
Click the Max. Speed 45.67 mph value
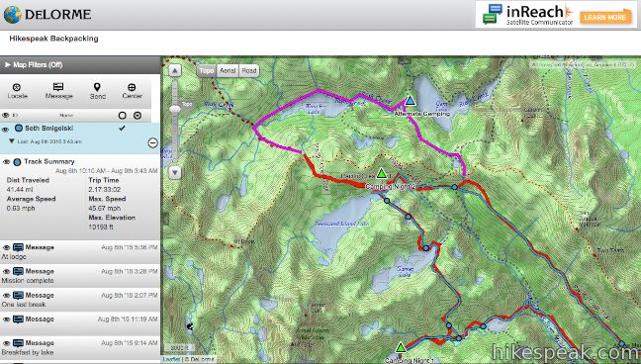[103, 208]
